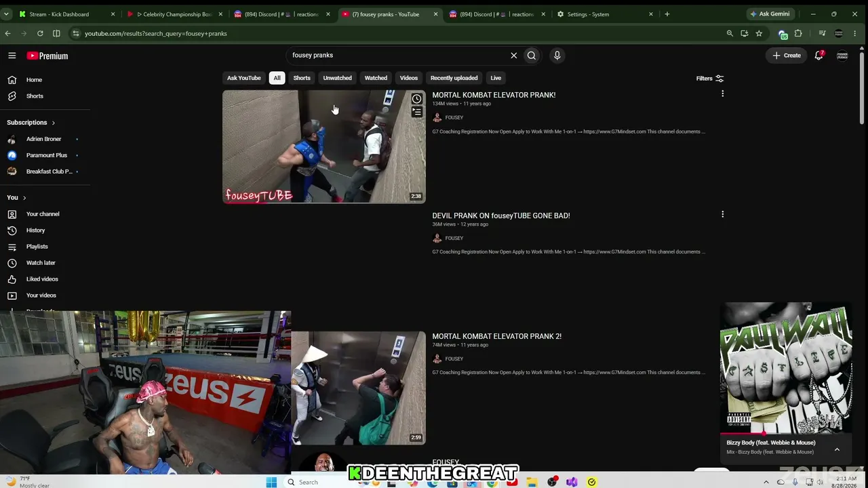Open the Windows Start menu
Viewport: 868px width, 488px height.
point(271,482)
